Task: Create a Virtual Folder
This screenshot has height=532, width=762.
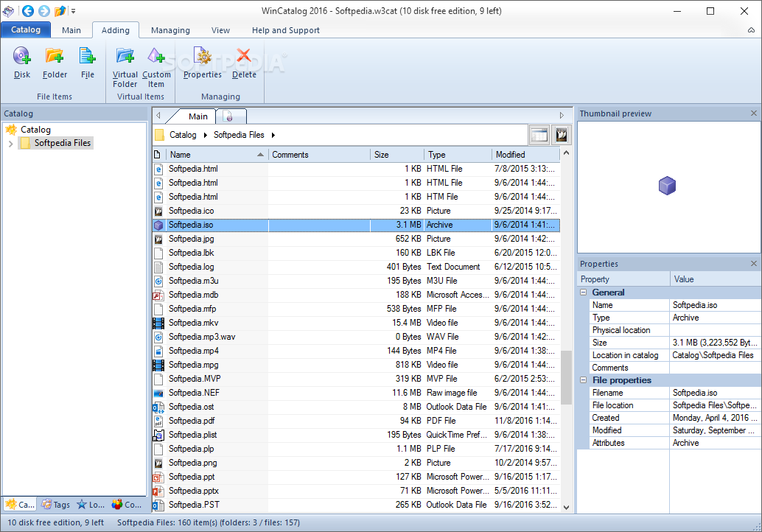Action: [x=125, y=67]
